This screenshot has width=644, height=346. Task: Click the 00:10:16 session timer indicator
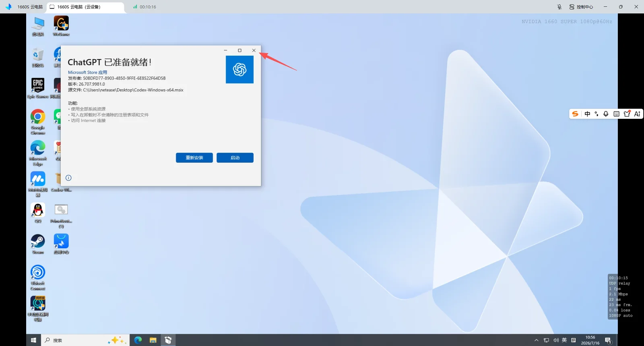[144, 7]
